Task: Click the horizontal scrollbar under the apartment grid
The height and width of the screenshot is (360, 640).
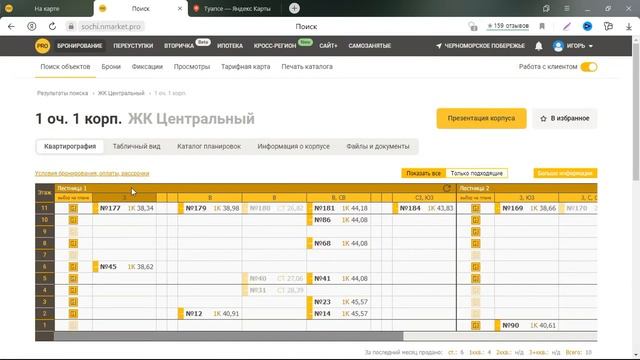Action: click(229, 336)
